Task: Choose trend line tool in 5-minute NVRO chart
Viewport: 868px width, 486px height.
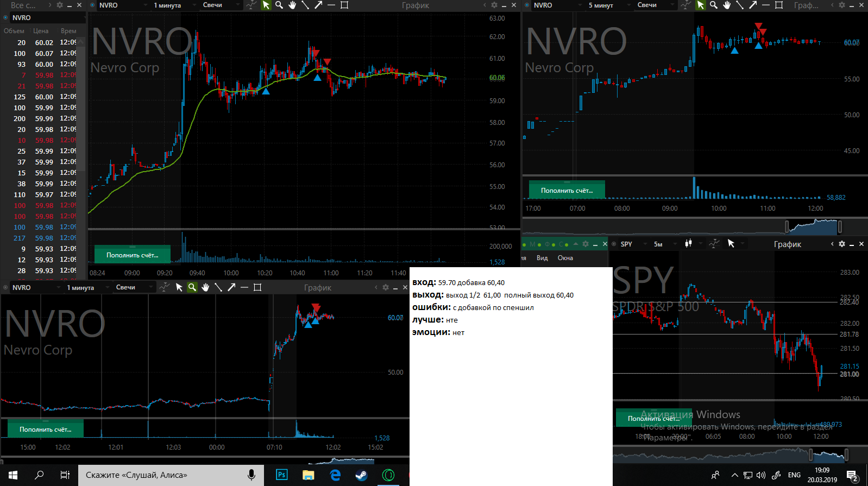Action: (740, 5)
